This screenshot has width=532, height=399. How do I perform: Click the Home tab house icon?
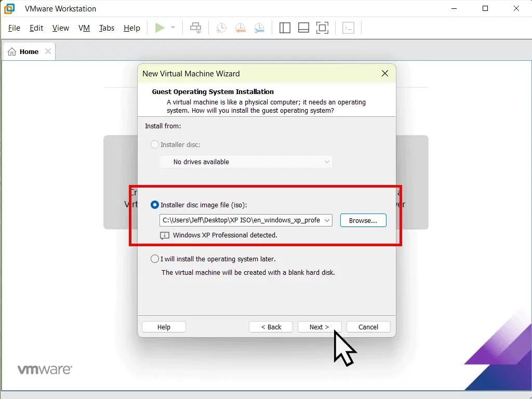(12, 51)
